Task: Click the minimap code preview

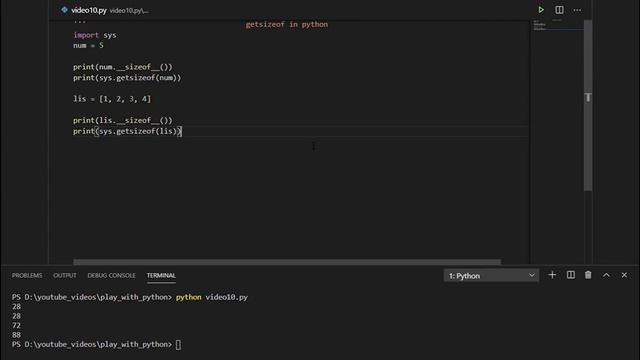Action: (540, 25)
